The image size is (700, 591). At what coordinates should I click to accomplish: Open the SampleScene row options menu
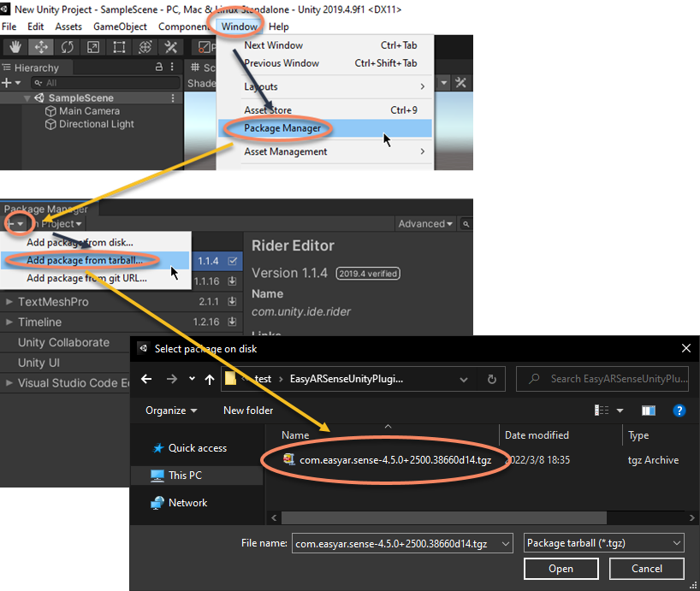pyautogui.click(x=173, y=98)
